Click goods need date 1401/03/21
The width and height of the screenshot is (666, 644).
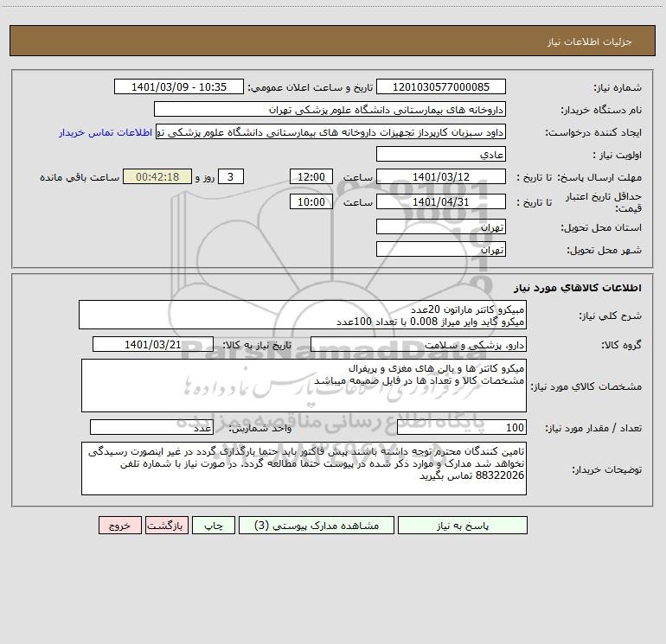click(153, 344)
